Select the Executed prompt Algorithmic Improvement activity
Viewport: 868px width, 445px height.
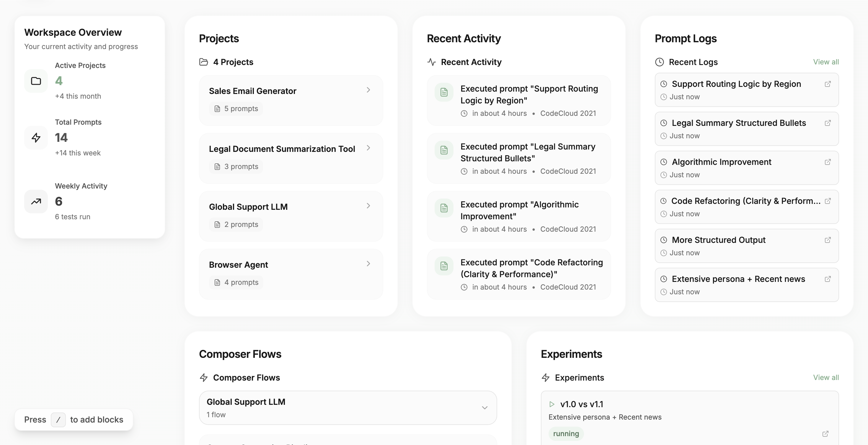click(x=519, y=216)
